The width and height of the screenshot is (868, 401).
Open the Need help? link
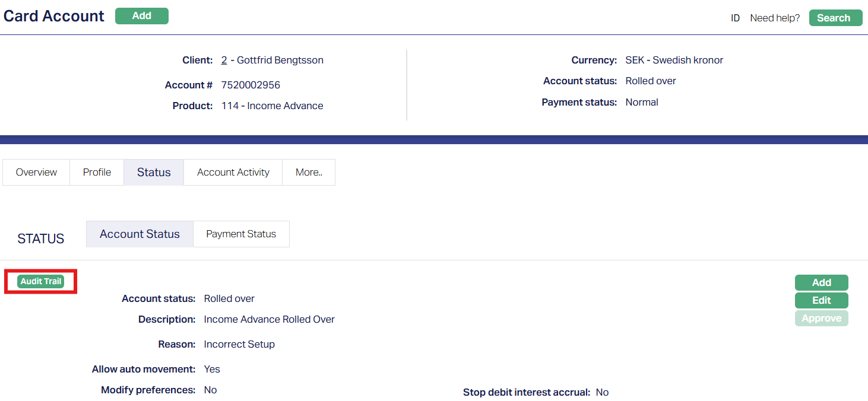click(775, 18)
